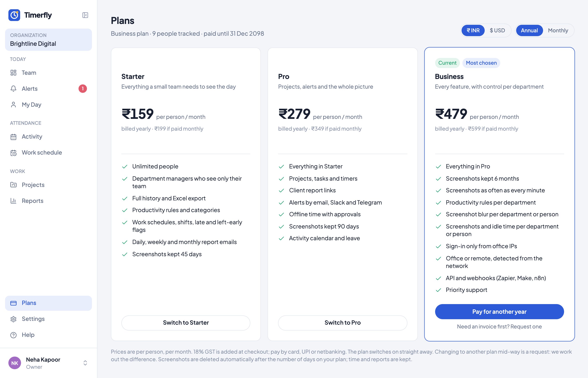Open the Brightline Digital organization switcher
The height and width of the screenshot is (378, 588).
coord(49,40)
